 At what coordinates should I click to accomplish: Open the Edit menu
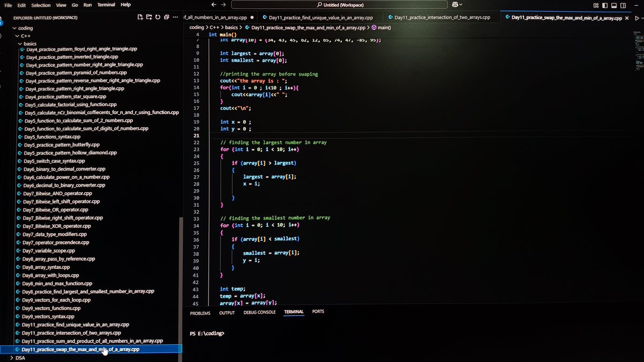pyautogui.click(x=21, y=5)
